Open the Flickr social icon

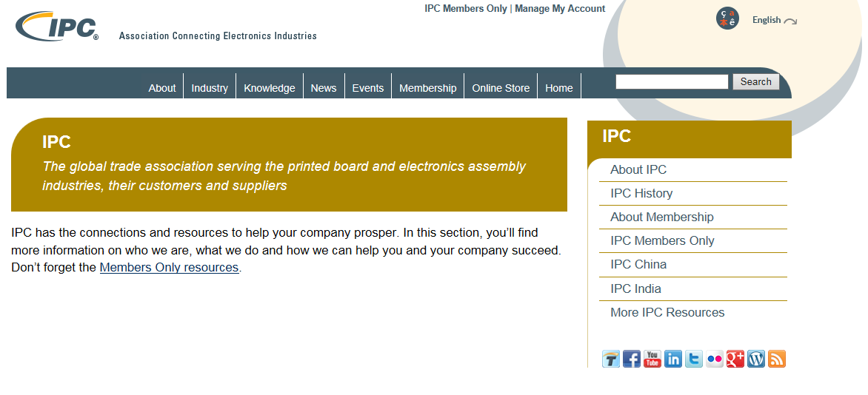pos(714,359)
